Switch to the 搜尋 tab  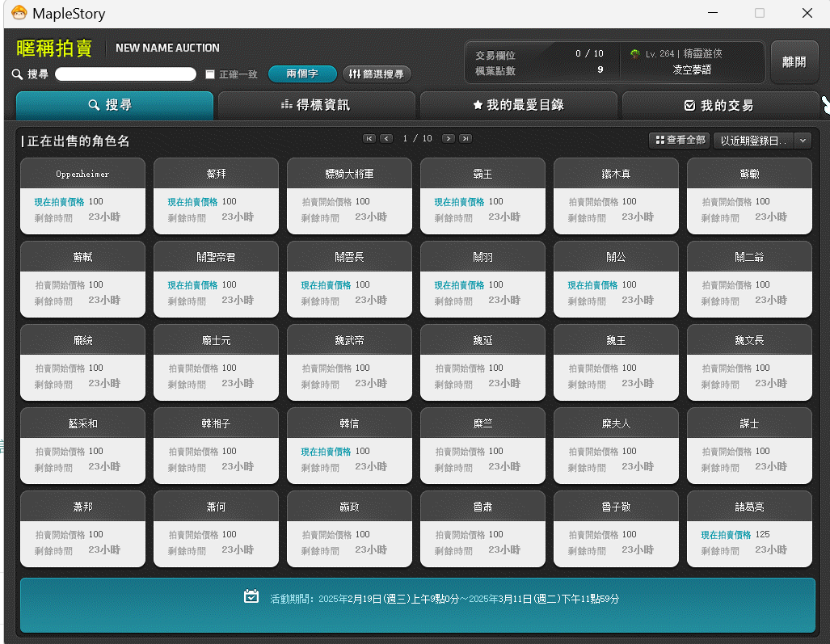click(114, 105)
